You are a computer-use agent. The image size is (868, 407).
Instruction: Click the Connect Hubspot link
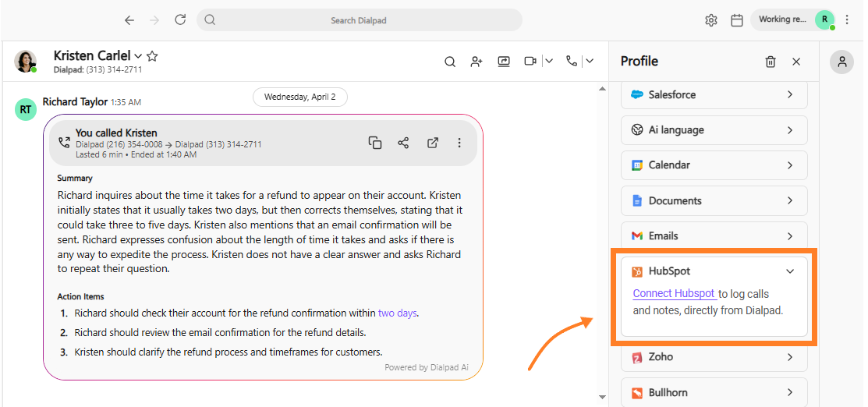(675, 293)
